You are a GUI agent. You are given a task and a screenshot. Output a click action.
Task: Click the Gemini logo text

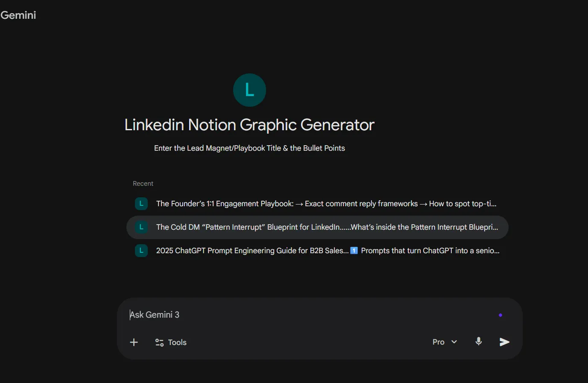click(x=18, y=15)
